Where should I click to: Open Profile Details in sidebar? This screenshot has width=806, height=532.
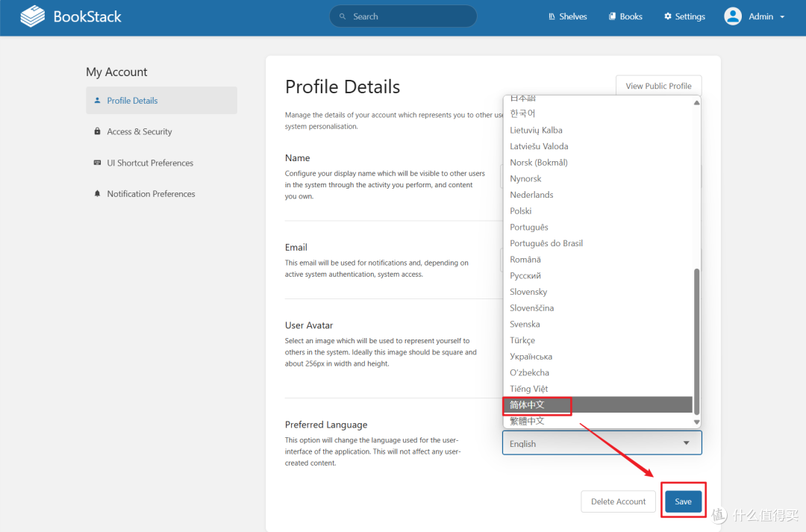(161, 101)
